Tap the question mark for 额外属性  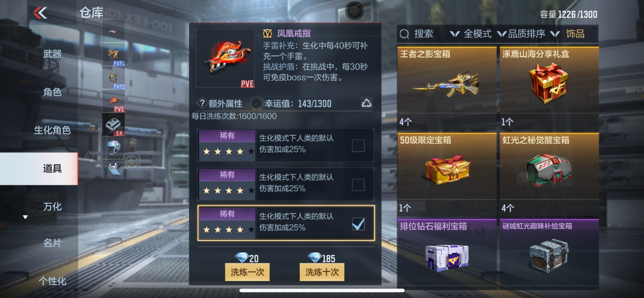(202, 103)
